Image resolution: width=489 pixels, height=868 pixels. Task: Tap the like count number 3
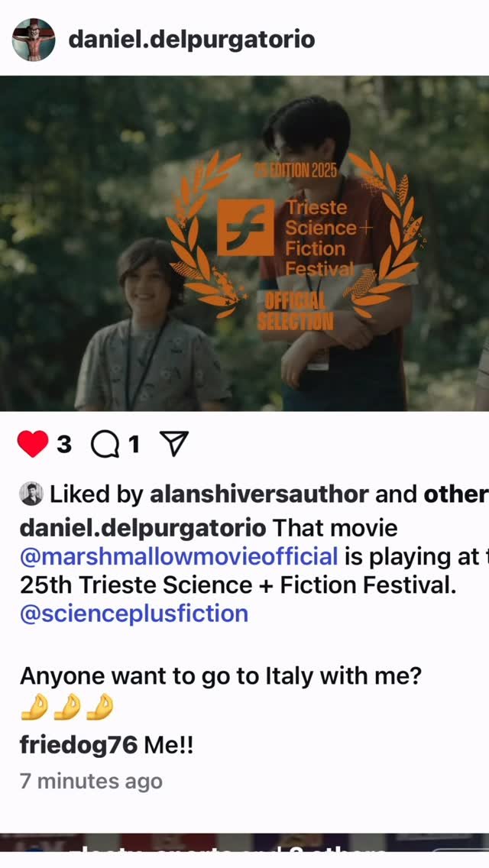(x=63, y=444)
